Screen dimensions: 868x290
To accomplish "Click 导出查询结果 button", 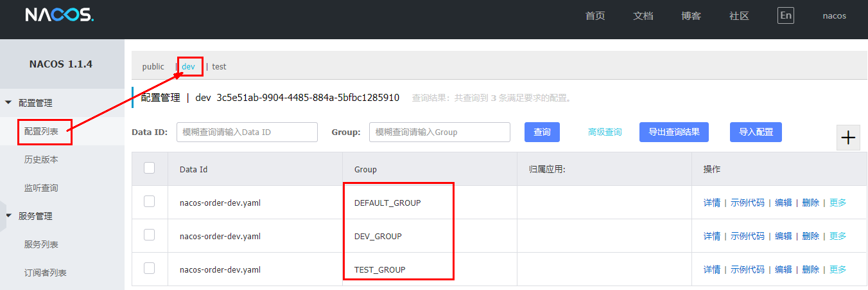I will pos(674,132).
